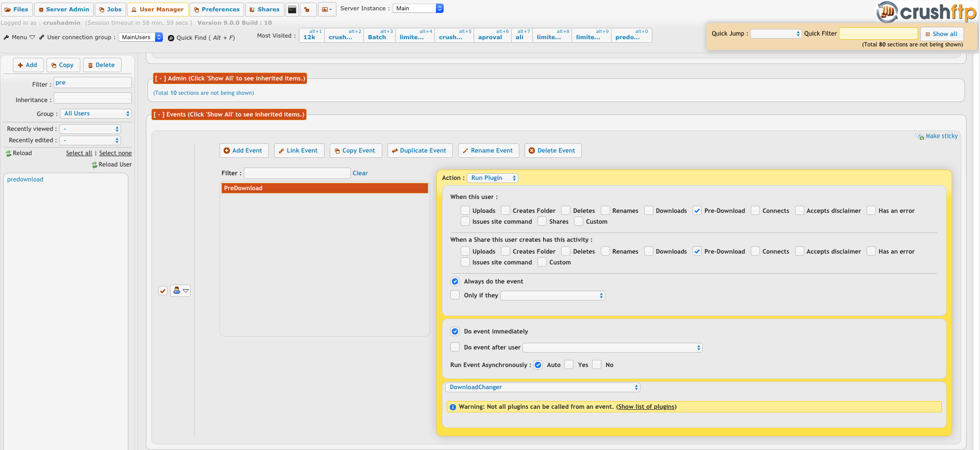Open the Group All Users dropdown
Image resolution: width=980 pixels, height=450 pixels.
pos(96,114)
